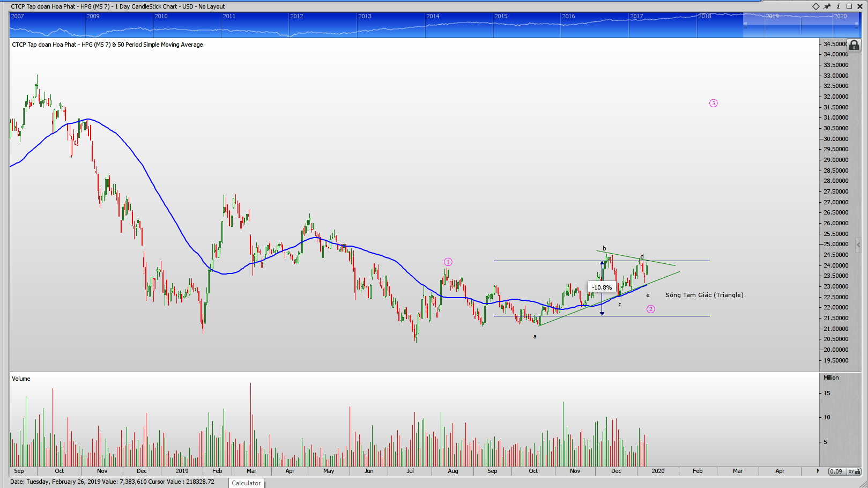The height and width of the screenshot is (488, 868).
Task: Click the diamond icon in chart title bar
Action: (x=815, y=6)
